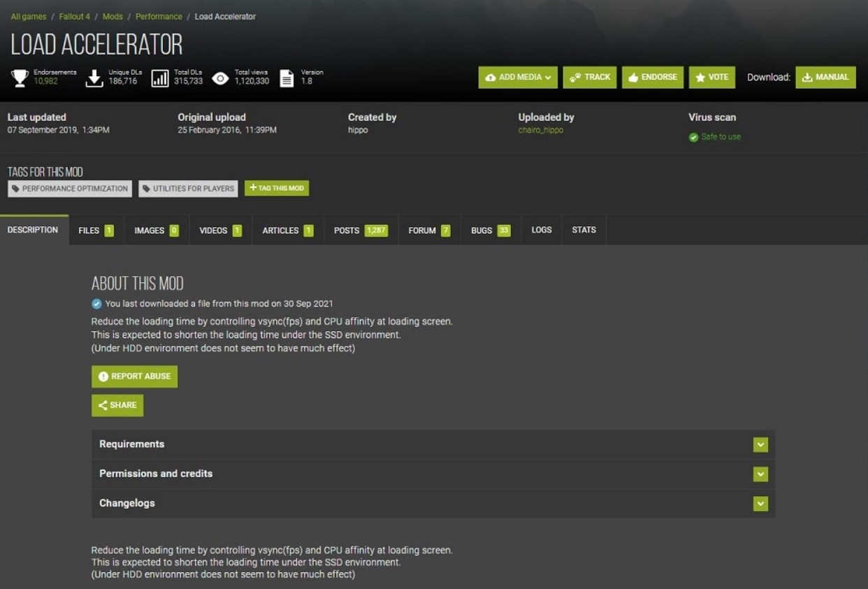This screenshot has height=589, width=868.
Task: Click the Vote button
Action: (x=712, y=78)
